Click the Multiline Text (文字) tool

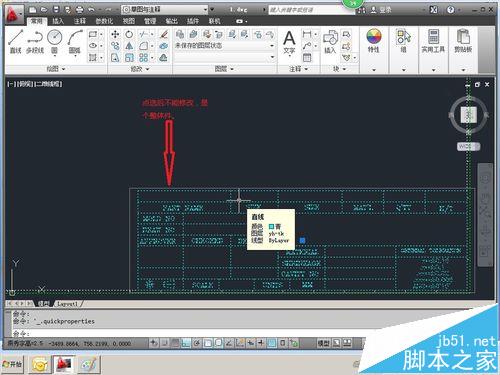[289, 42]
